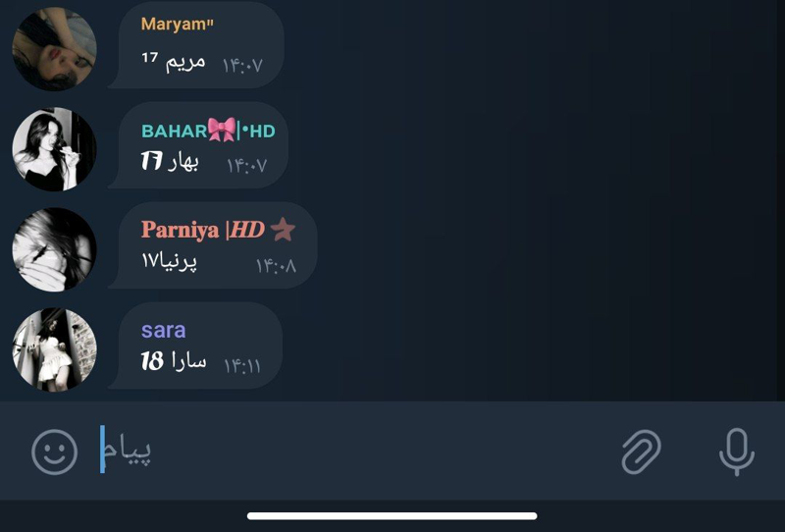
Task: Click the sara sender name
Action: coord(163,330)
